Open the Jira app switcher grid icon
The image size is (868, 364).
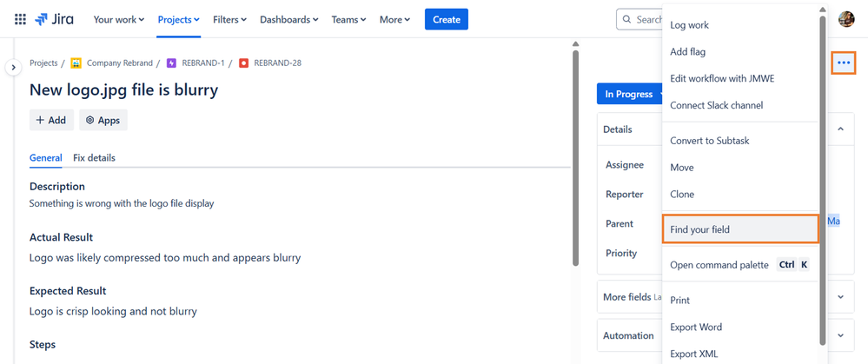[x=21, y=19]
